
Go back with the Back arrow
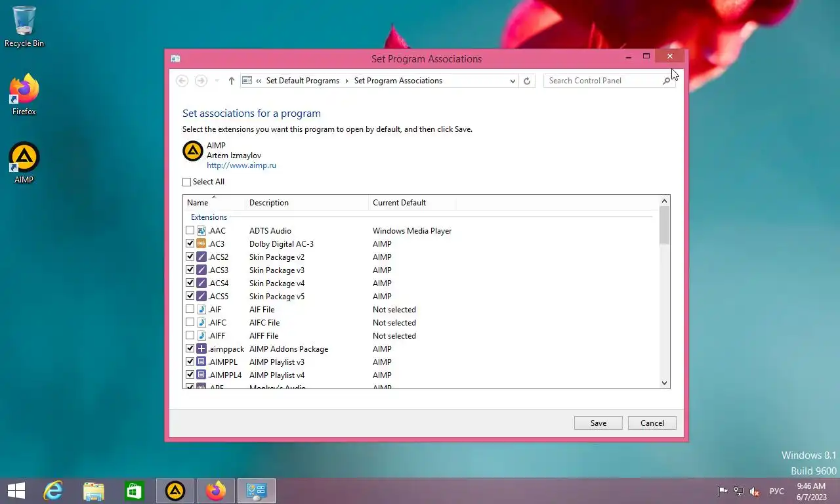click(182, 81)
